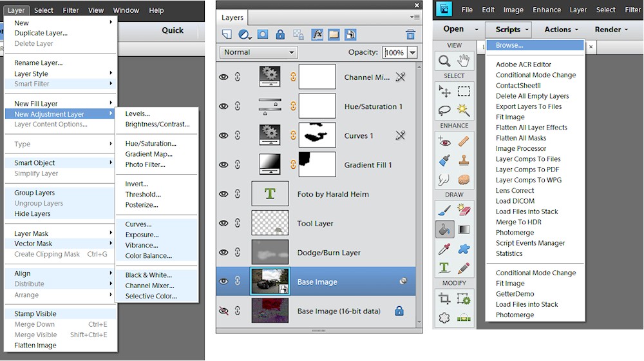This screenshot has width=644, height=361.
Task: Open the Actions dropdown button
Action: click(x=561, y=30)
